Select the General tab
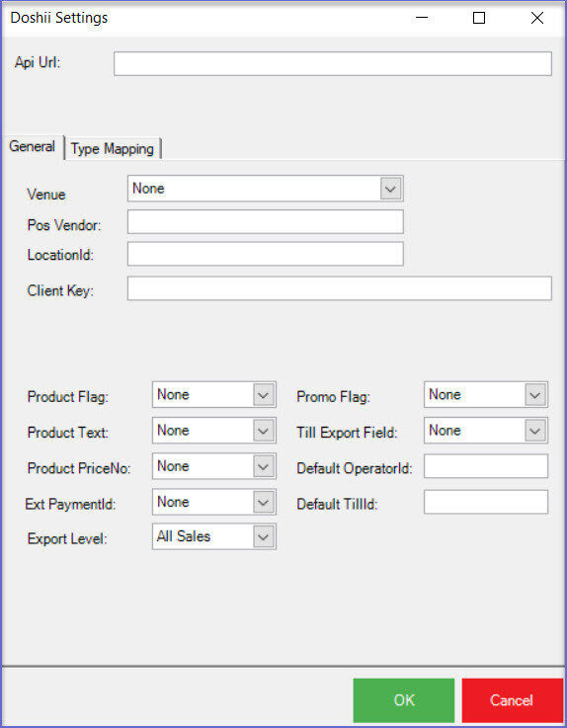Image resolution: width=567 pixels, height=728 pixels. pyautogui.click(x=33, y=147)
